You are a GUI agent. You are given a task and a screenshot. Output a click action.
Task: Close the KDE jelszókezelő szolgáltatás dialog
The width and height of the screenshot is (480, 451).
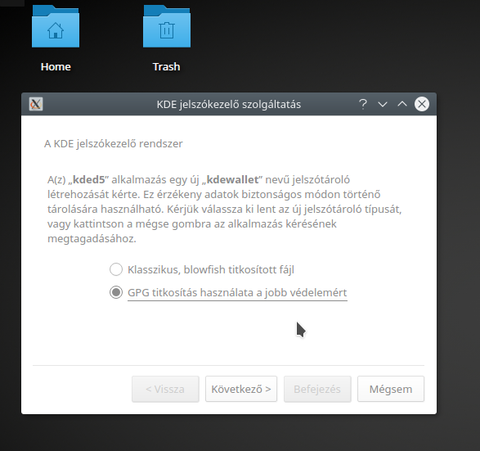click(422, 104)
